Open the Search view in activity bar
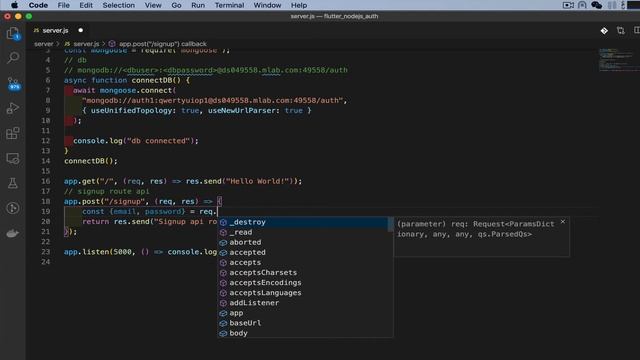The image size is (640, 360). pos(13,58)
